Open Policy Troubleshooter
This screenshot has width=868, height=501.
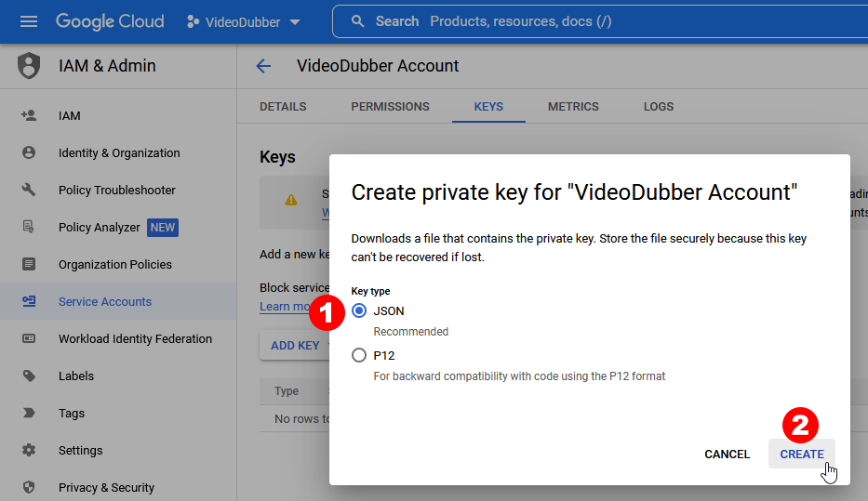(x=117, y=191)
